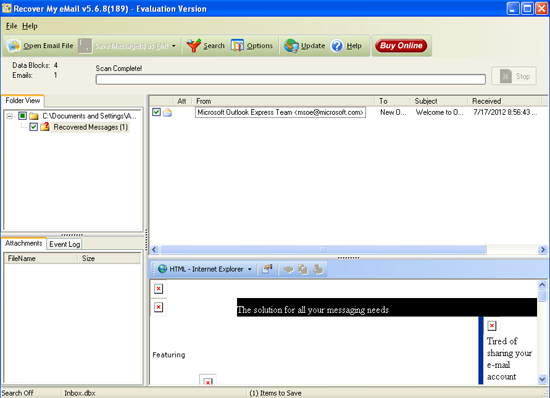Click 'The solution for all your messaging needs'
550x398 pixels.
[x=313, y=310]
